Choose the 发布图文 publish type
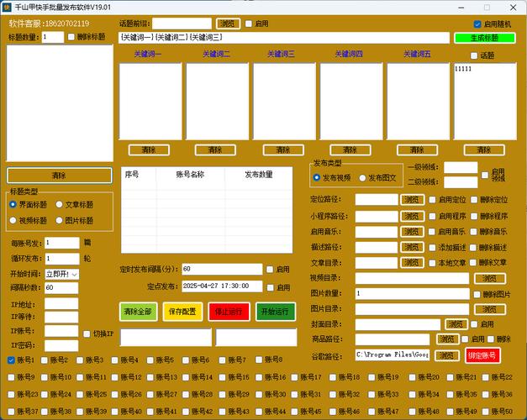Image resolution: width=527 pixels, height=420 pixels. click(364, 178)
